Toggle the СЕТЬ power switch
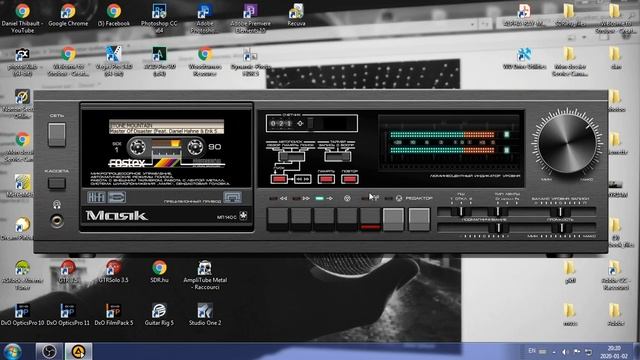640x360 pixels. tap(57, 134)
